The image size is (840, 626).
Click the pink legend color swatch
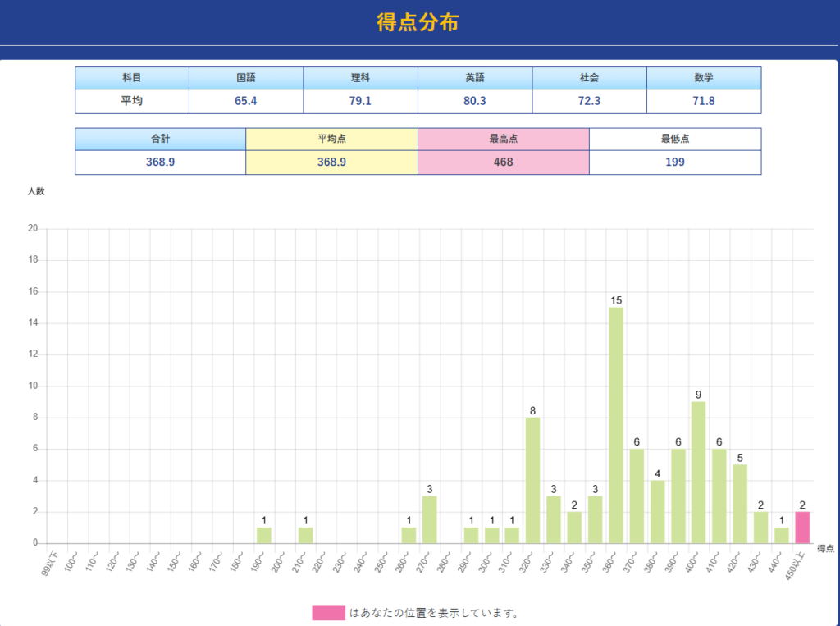[x=328, y=613]
